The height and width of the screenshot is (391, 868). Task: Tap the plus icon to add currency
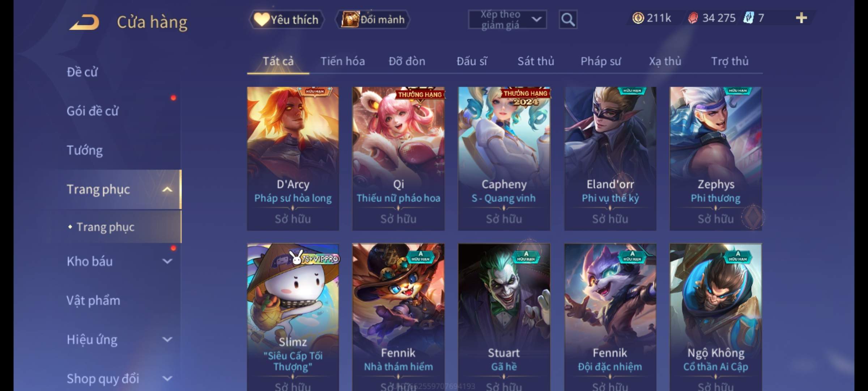(x=801, y=18)
